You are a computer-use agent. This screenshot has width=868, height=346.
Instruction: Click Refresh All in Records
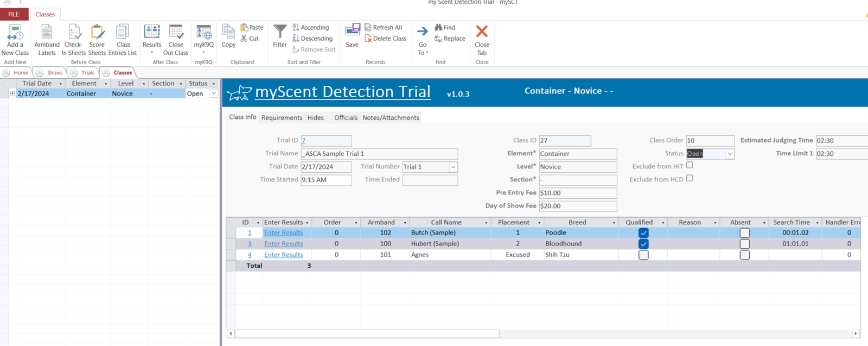pos(384,27)
